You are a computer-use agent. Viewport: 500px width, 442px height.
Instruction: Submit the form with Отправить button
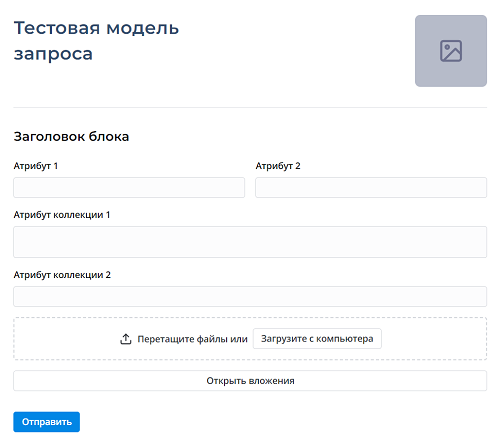point(47,422)
